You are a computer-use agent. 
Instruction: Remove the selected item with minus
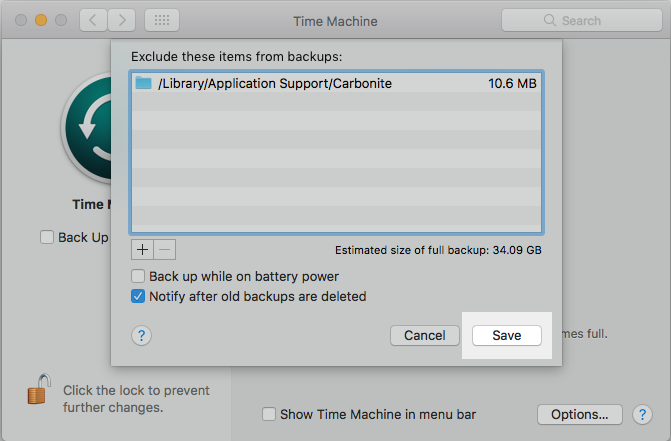[x=165, y=248]
